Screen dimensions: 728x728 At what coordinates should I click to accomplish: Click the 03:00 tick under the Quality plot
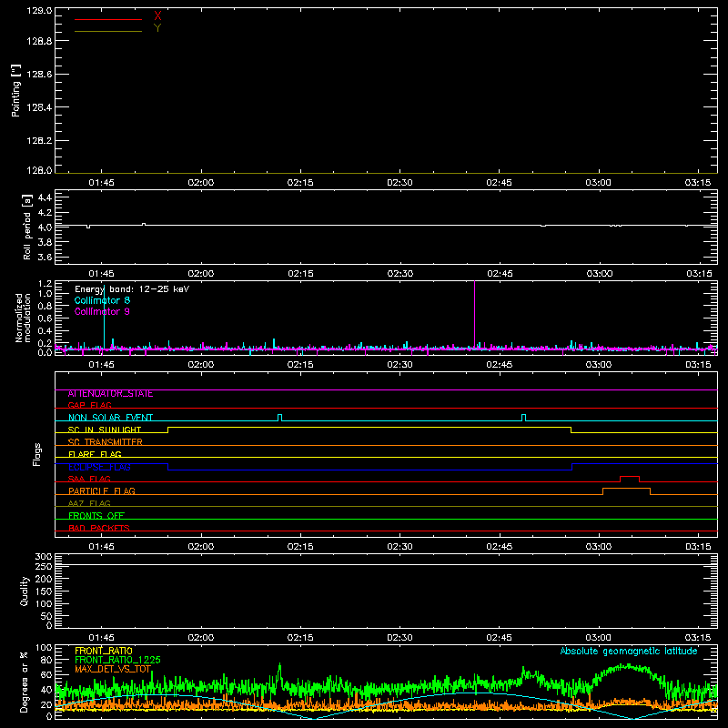tap(599, 638)
